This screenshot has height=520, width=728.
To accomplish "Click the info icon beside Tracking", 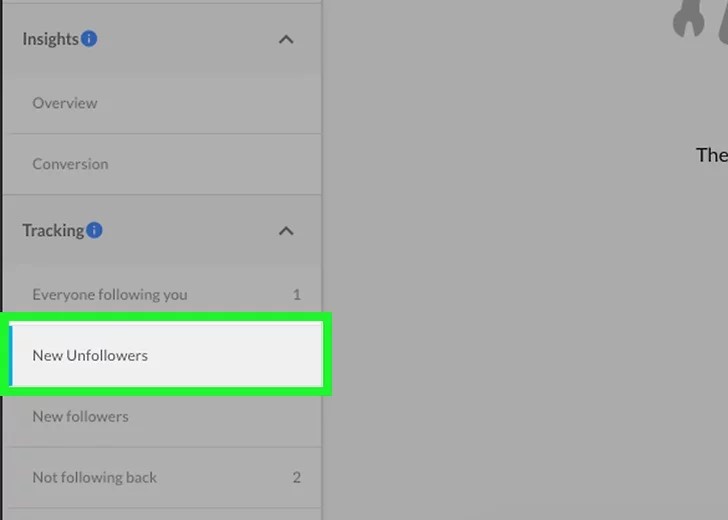I will tap(94, 230).
